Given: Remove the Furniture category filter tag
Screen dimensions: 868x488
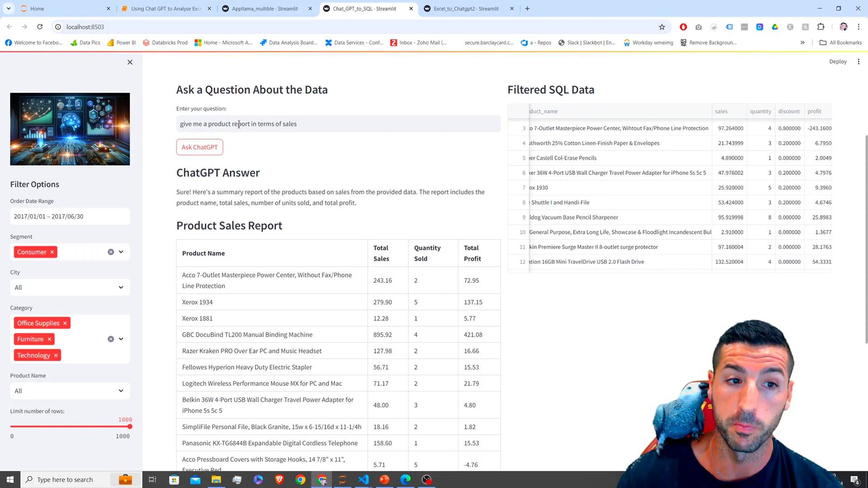Looking at the screenshot, I should (x=49, y=339).
